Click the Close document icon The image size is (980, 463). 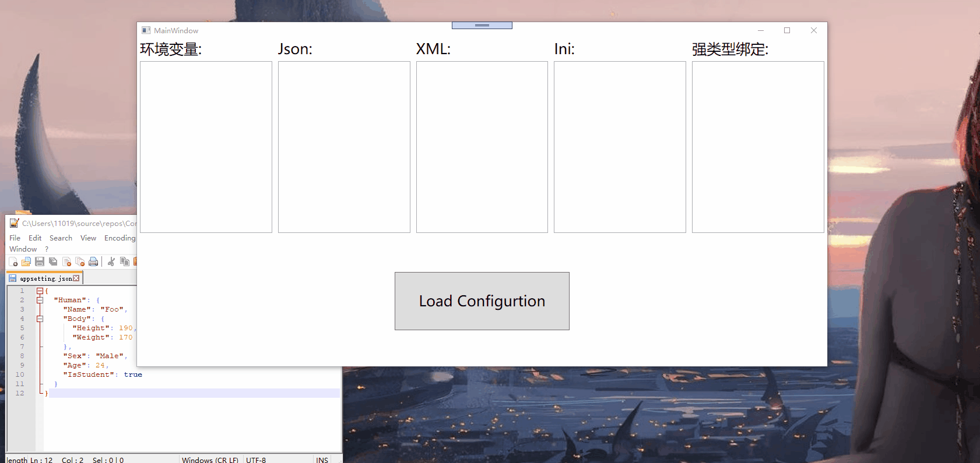click(66, 261)
